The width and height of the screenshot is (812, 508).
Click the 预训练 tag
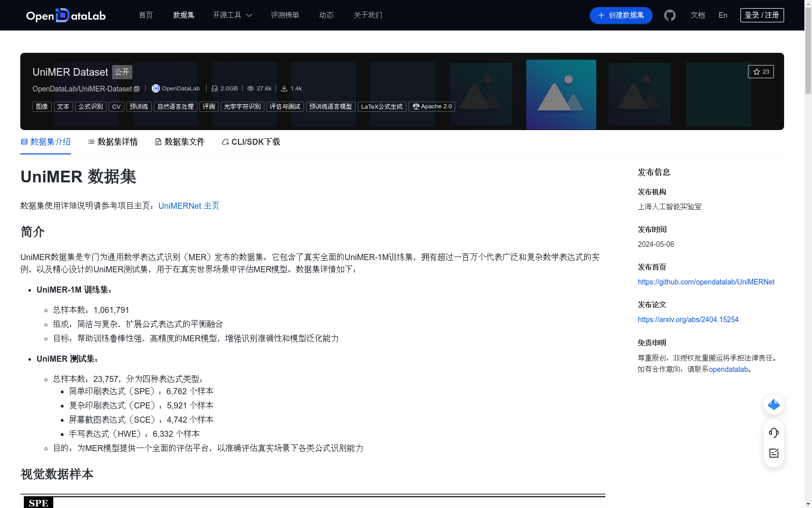[x=139, y=107]
